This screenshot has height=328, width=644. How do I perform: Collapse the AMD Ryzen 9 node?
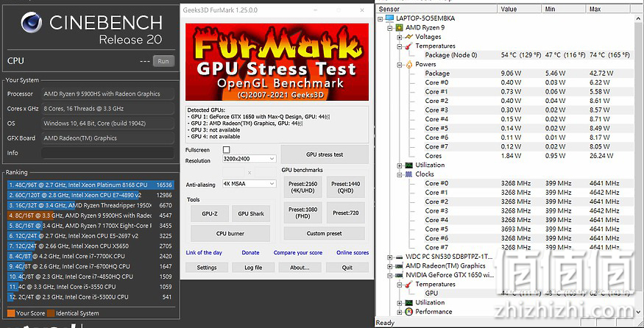click(x=390, y=27)
